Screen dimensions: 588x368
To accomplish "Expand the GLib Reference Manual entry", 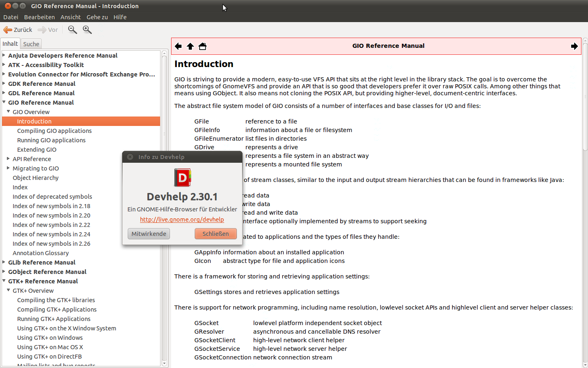I will coord(3,262).
